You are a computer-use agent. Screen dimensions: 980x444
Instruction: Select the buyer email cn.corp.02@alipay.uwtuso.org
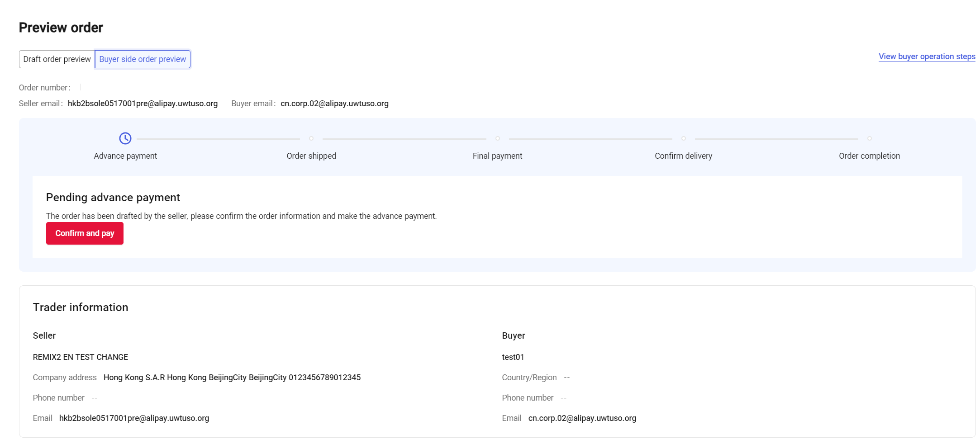click(x=335, y=104)
